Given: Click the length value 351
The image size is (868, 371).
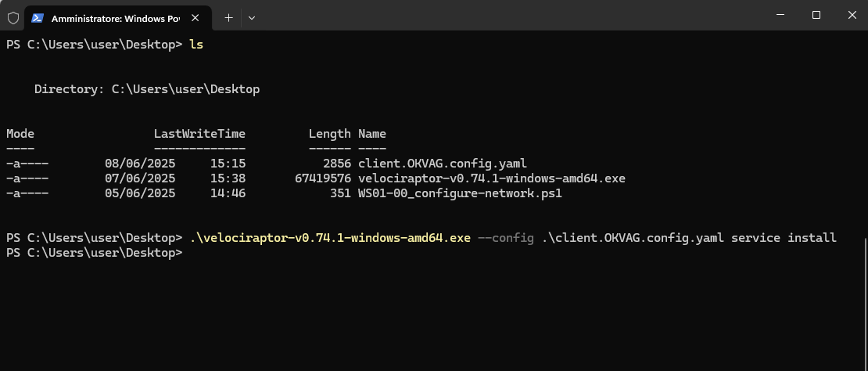Looking at the screenshot, I should pyautogui.click(x=340, y=193).
